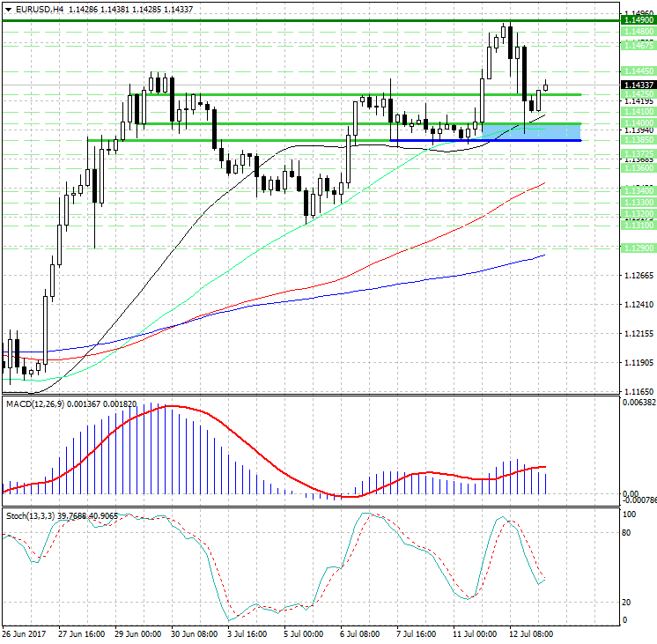Click the triangle icon beside EURUSD,H4
Viewport: 657px width, 644px height.
(8, 9)
